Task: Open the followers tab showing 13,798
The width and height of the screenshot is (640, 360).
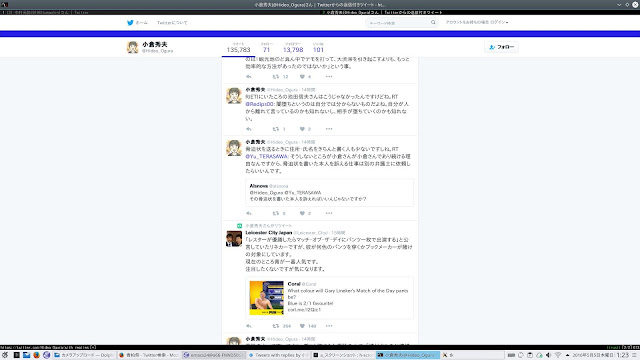Action: pyautogui.click(x=293, y=48)
